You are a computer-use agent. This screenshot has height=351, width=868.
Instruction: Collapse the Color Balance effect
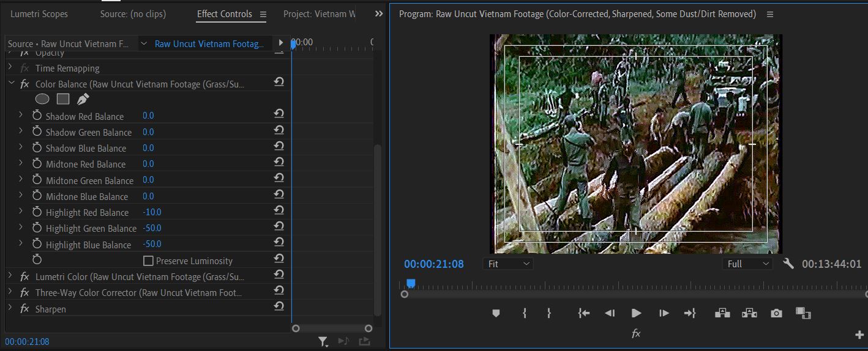pos(10,83)
